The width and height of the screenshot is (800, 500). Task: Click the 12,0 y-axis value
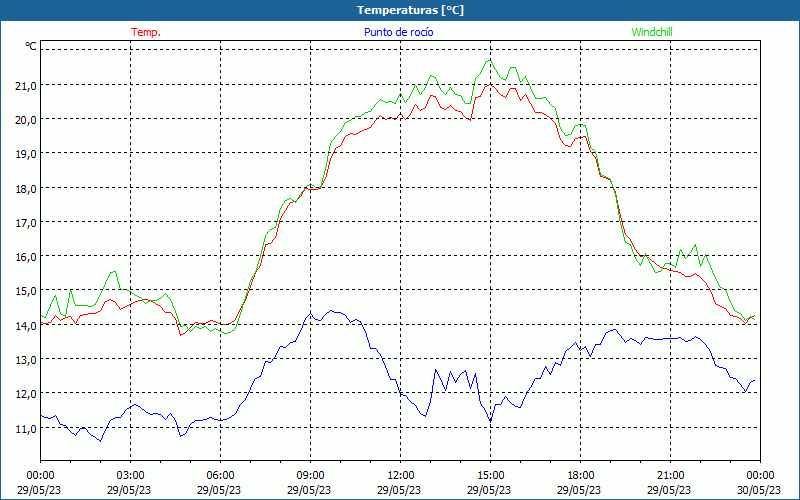coord(26,394)
